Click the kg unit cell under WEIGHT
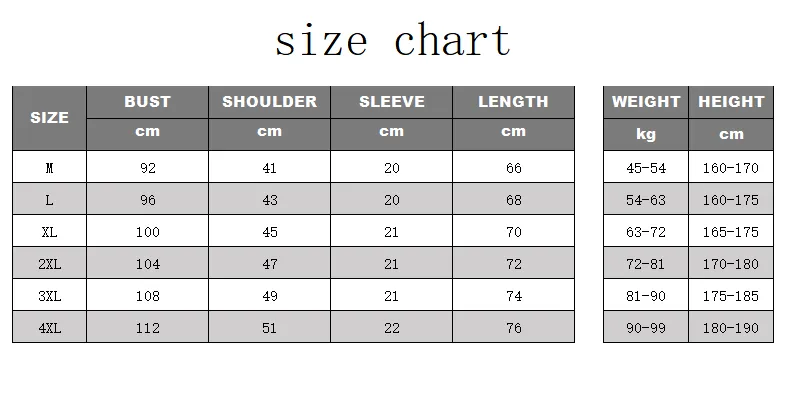This screenshot has width=790, height=405. (x=645, y=133)
